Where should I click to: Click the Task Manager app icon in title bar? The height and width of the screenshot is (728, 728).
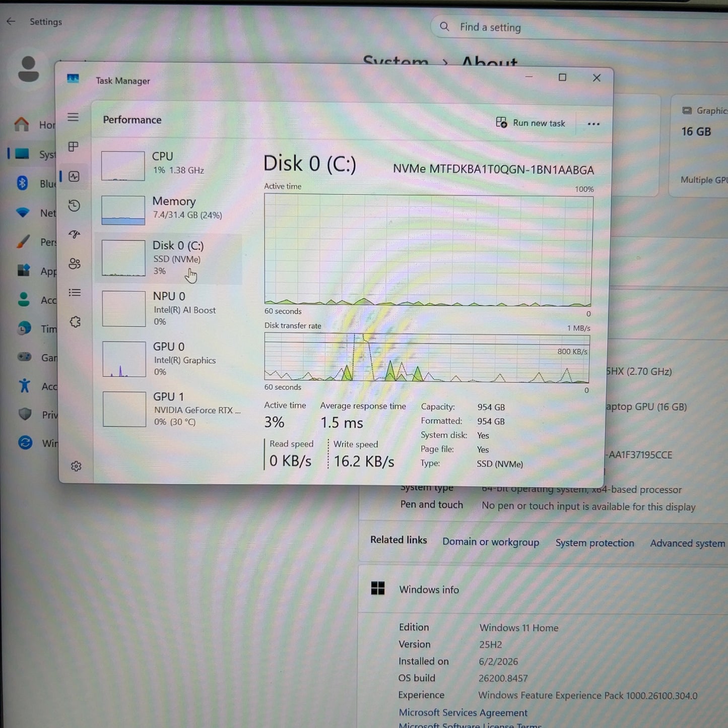(73, 79)
